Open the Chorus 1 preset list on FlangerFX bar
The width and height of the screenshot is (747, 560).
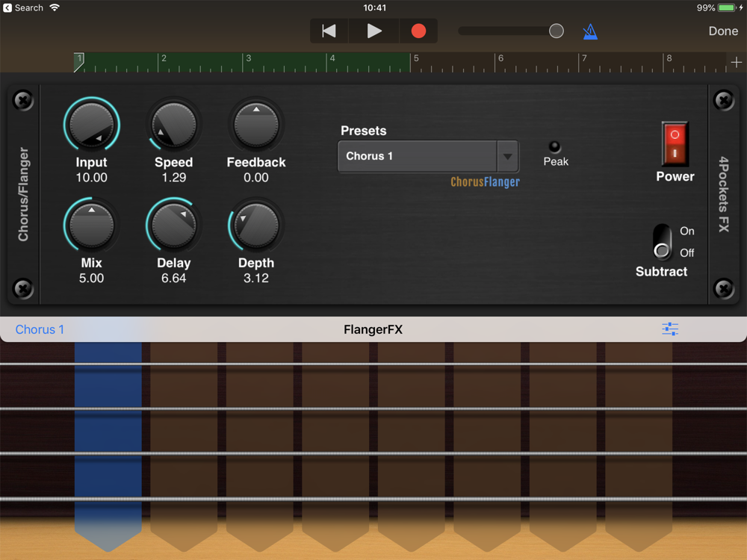point(40,329)
